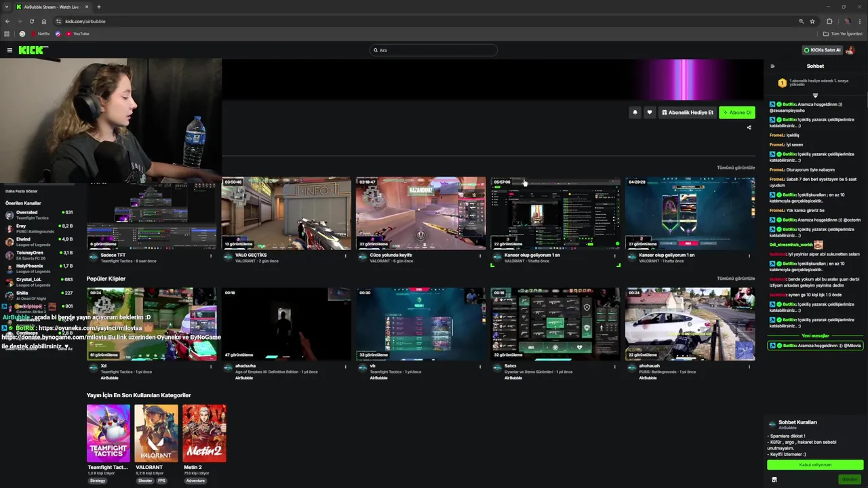Open three-dot menu for Satıcı clip
The height and width of the screenshot is (488, 868).
615,367
